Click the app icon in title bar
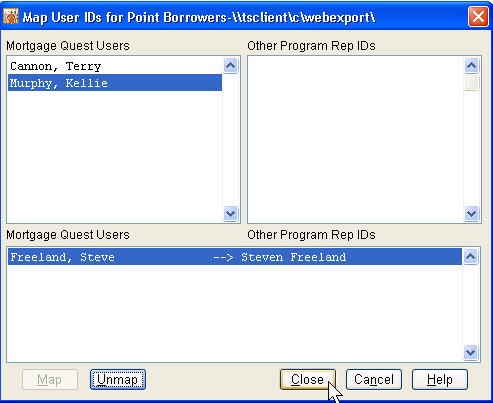This screenshot has width=493, height=403. [x=10, y=16]
